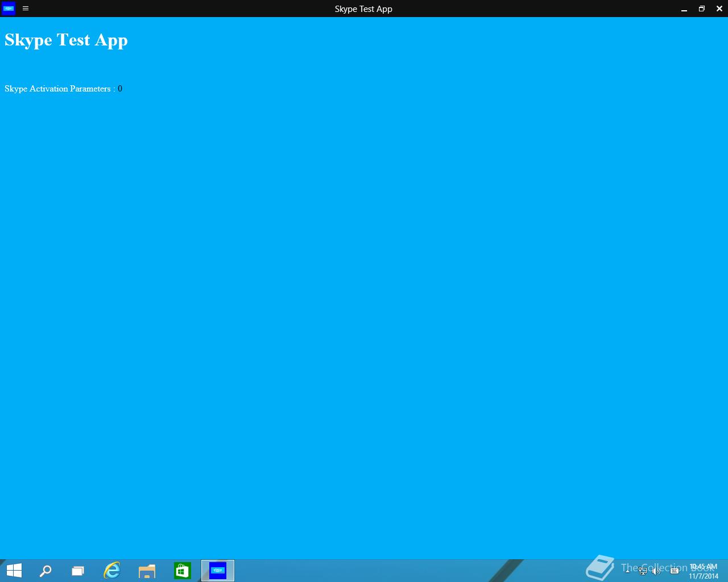Screen dimensions: 728x582
Task: Open the Windows Start button
Action: click(x=14, y=571)
